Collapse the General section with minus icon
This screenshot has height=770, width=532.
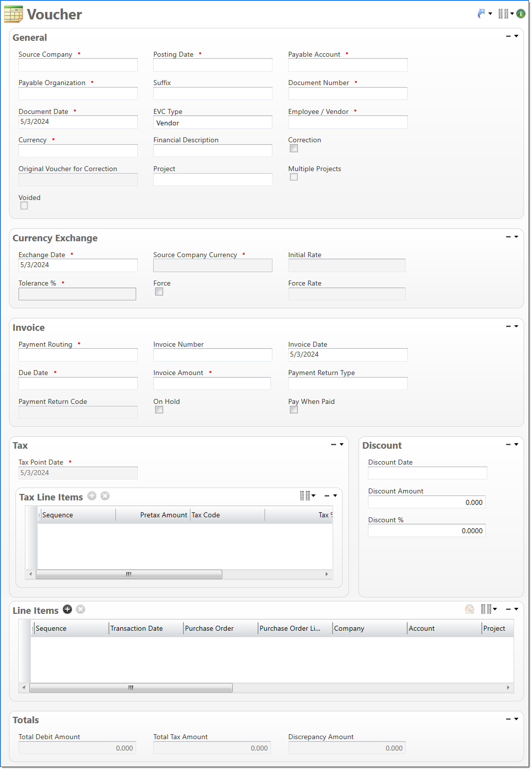508,36
